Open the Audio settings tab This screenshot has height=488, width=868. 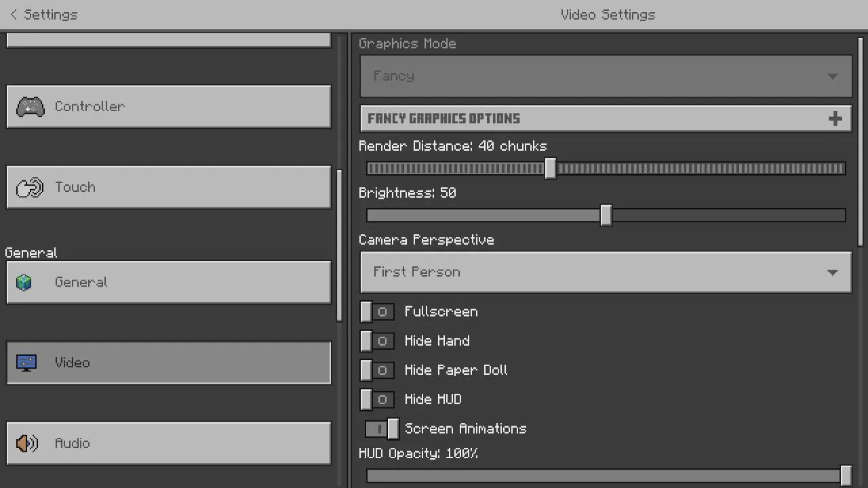tap(169, 443)
